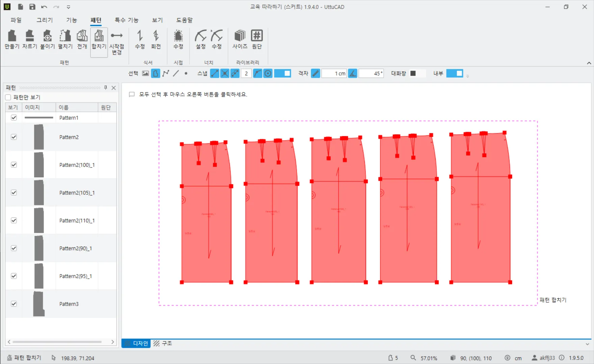This screenshot has width=594, height=364.
Task: Choose the 전개 spread pattern tool
Action: point(82,39)
